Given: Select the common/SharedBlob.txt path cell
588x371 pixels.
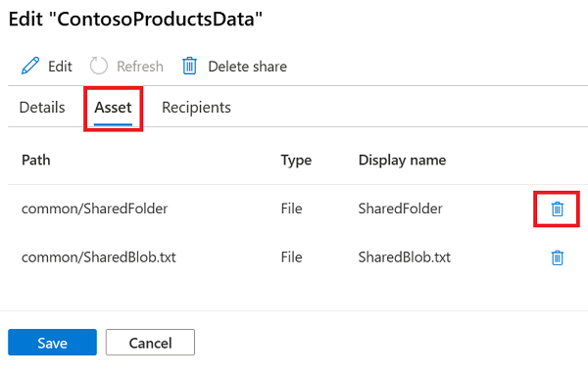Looking at the screenshot, I should 99,257.
